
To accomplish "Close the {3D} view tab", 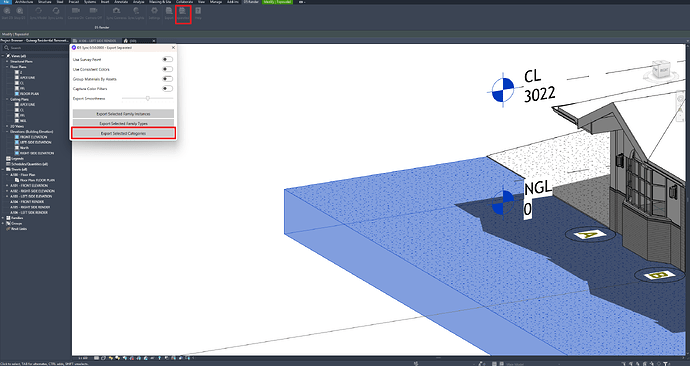I will (x=154, y=40).
